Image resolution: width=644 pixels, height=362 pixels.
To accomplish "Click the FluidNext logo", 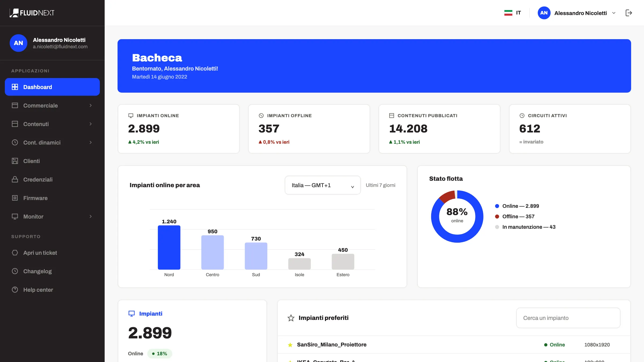I will [32, 13].
